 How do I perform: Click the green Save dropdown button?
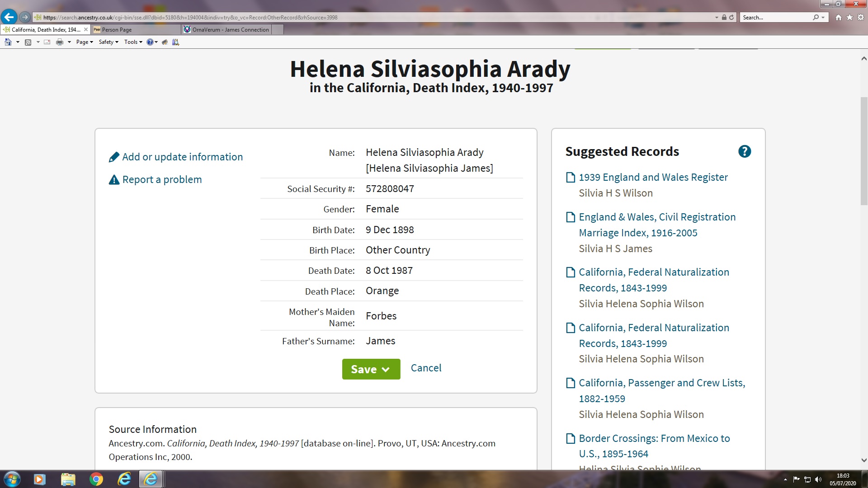(371, 369)
